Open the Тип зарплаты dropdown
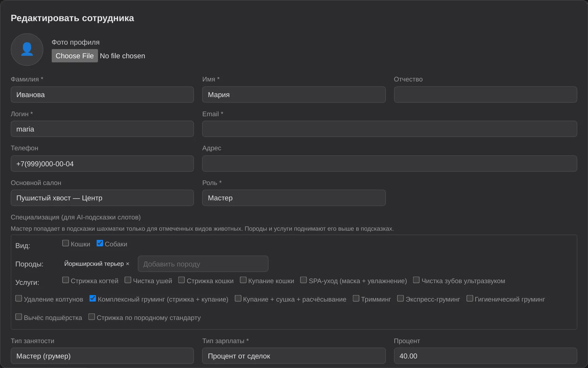 tap(294, 356)
